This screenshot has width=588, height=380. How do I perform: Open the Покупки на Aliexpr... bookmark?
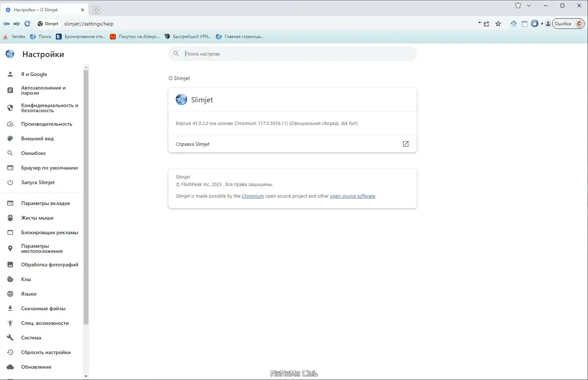tap(135, 37)
